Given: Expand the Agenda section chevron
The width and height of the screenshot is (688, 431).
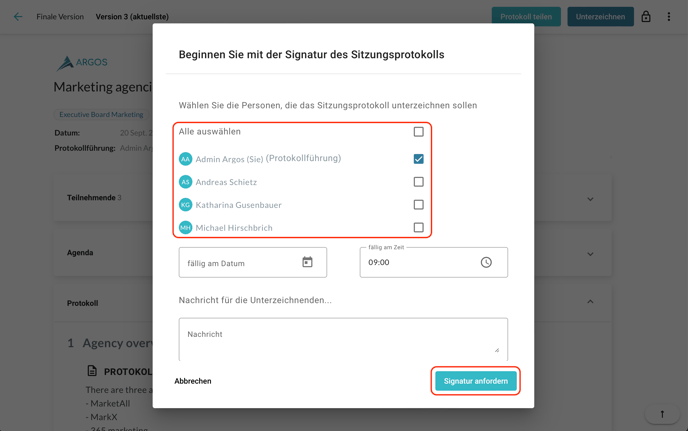Looking at the screenshot, I should tap(590, 254).
